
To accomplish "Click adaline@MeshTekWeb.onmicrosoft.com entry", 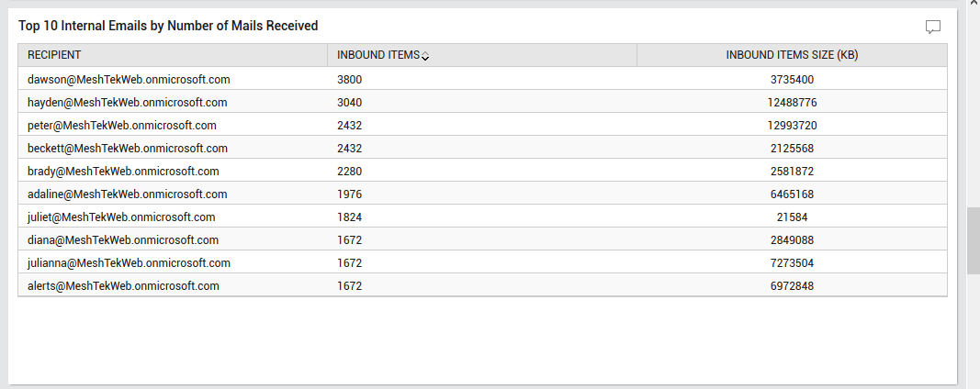I will click(128, 194).
